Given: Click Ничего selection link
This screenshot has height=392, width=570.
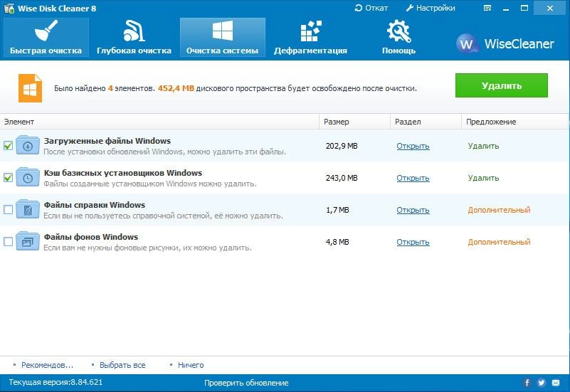Looking at the screenshot, I should 191,365.
